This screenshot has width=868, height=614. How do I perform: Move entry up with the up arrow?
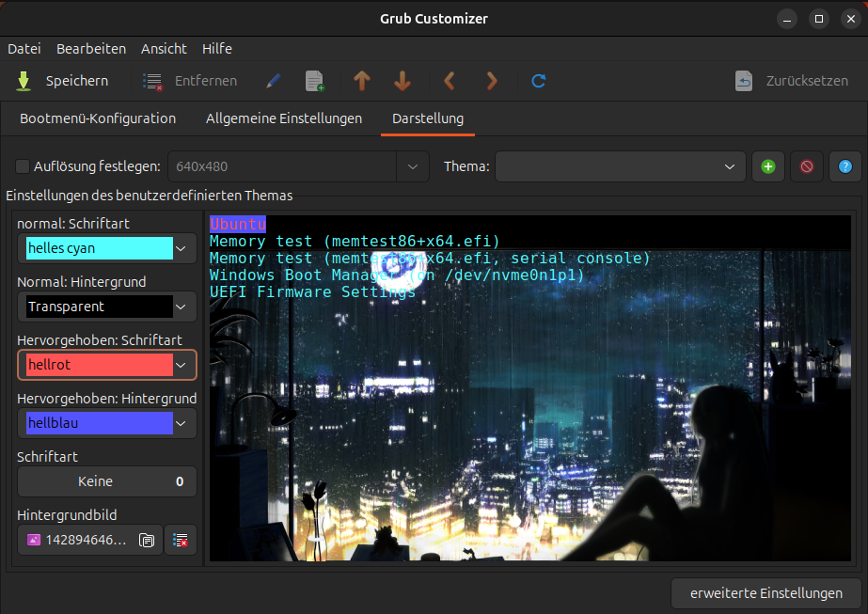[362, 82]
